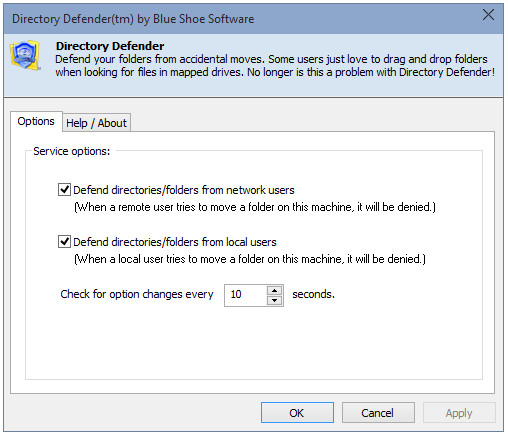Click the 'Check for option changes every' label

coord(137,294)
